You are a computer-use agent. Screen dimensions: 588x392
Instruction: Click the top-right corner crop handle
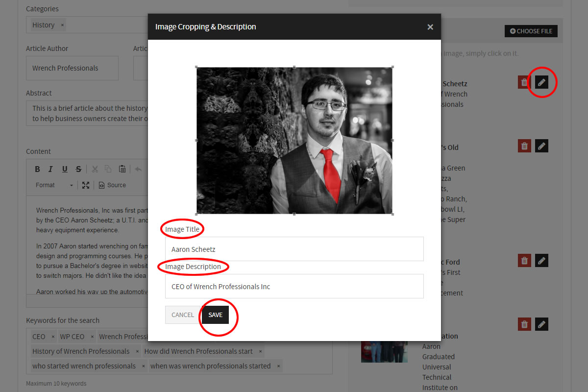[392, 67]
